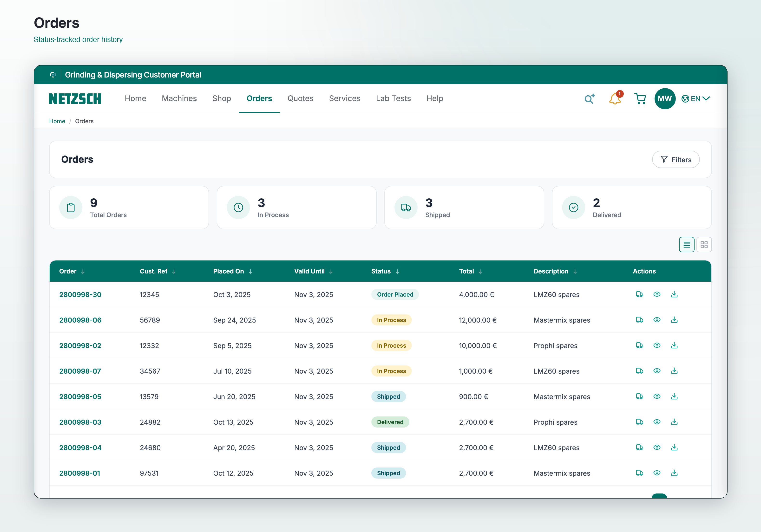Download order 2800998-04

coord(674,447)
